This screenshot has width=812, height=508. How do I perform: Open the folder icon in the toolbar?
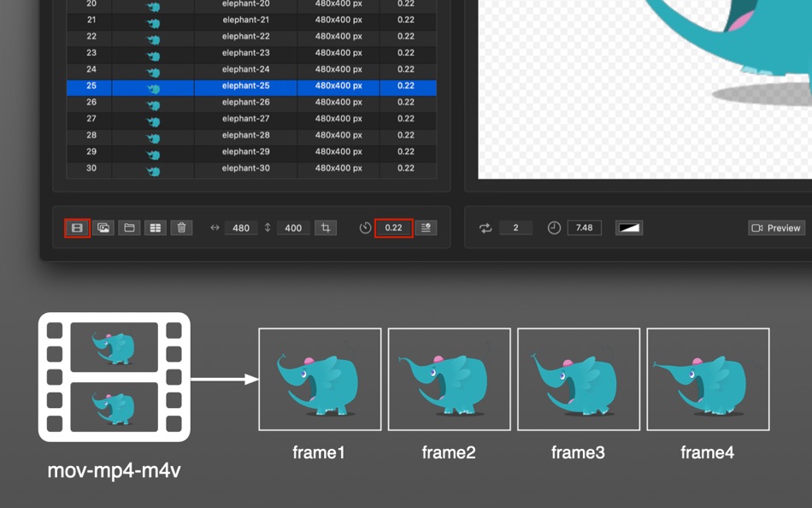tap(129, 228)
